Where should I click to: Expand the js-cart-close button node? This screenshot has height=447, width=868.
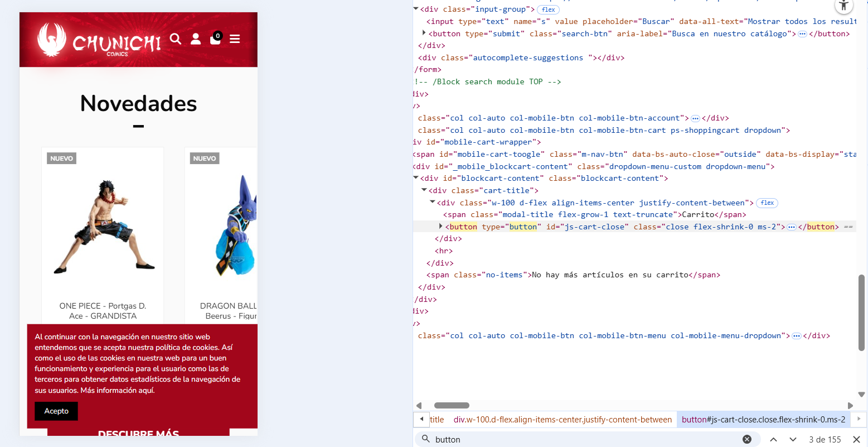pyautogui.click(x=440, y=227)
